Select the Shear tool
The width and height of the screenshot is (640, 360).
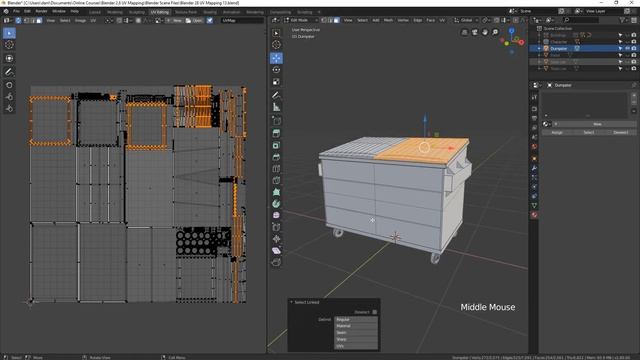(x=276, y=251)
